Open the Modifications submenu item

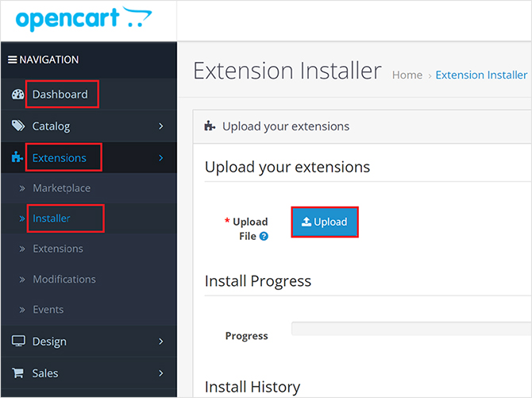click(x=64, y=279)
